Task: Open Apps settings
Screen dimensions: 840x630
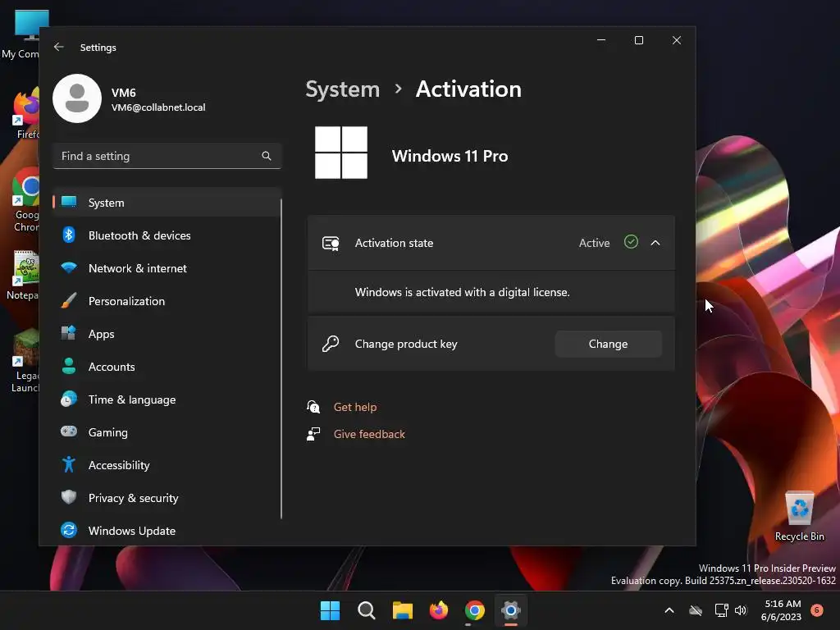Action: tap(167, 334)
